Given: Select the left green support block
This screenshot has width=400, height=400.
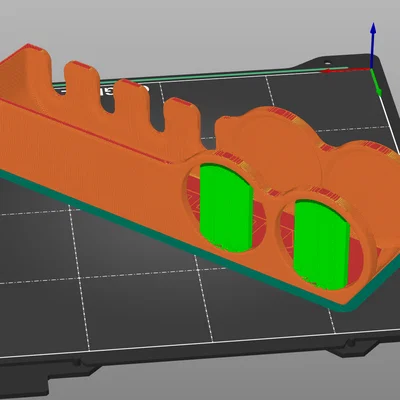Looking at the screenshot, I should point(226,207).
